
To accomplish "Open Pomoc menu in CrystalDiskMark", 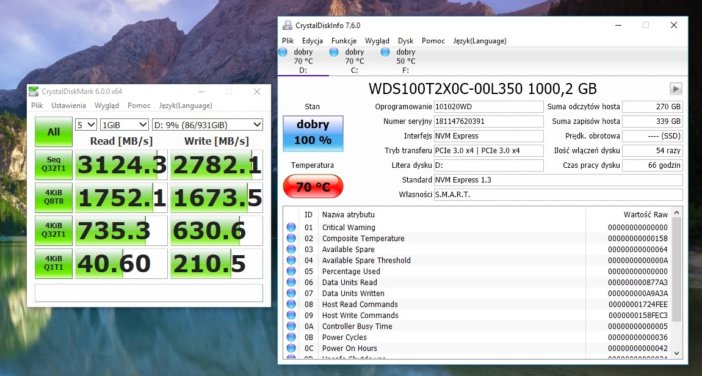I will click(x=139, y=106).
